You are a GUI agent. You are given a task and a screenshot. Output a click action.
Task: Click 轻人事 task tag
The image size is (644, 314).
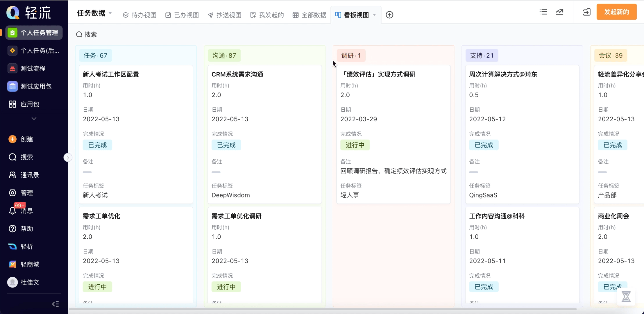[x=350, y=195]
